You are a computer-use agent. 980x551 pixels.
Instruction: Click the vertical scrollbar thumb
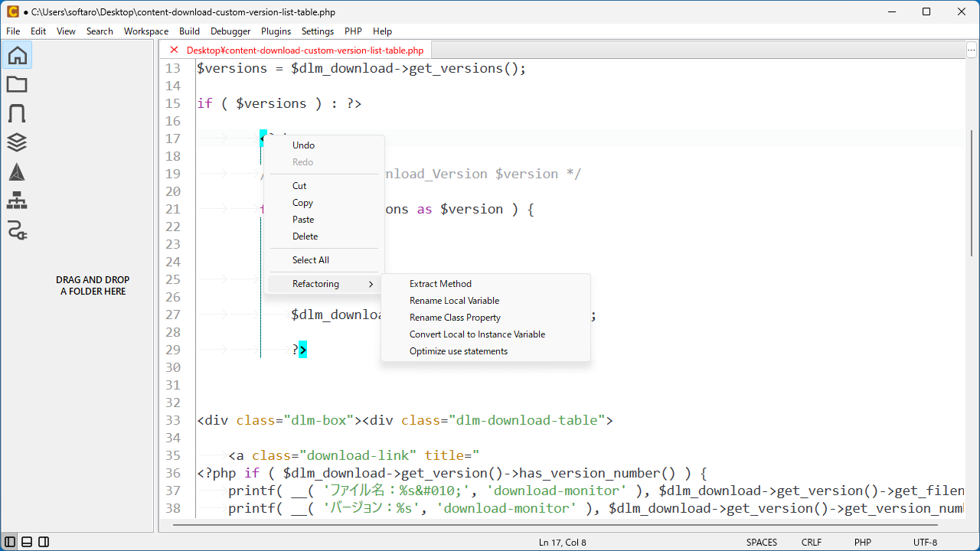point(972,191)
